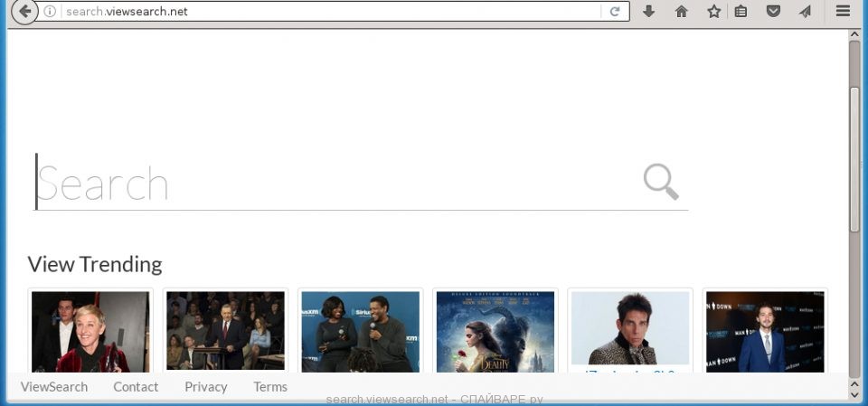The image size is (868, 406).
Task: Save the page to Pocket
Action: 773,12
